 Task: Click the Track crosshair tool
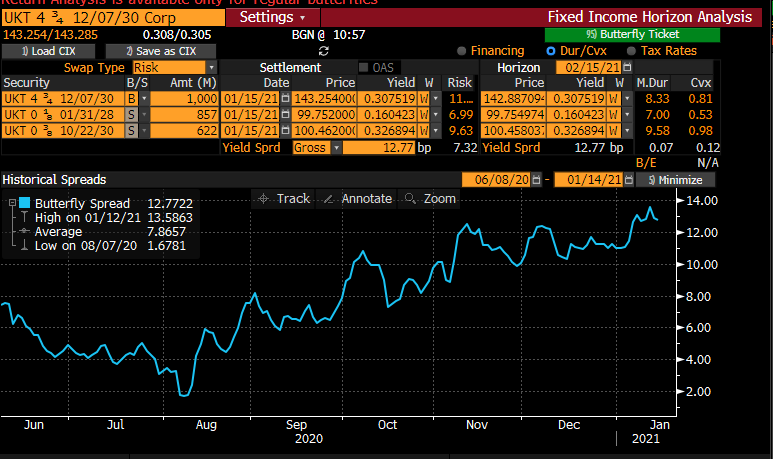(x=283, y=199)
